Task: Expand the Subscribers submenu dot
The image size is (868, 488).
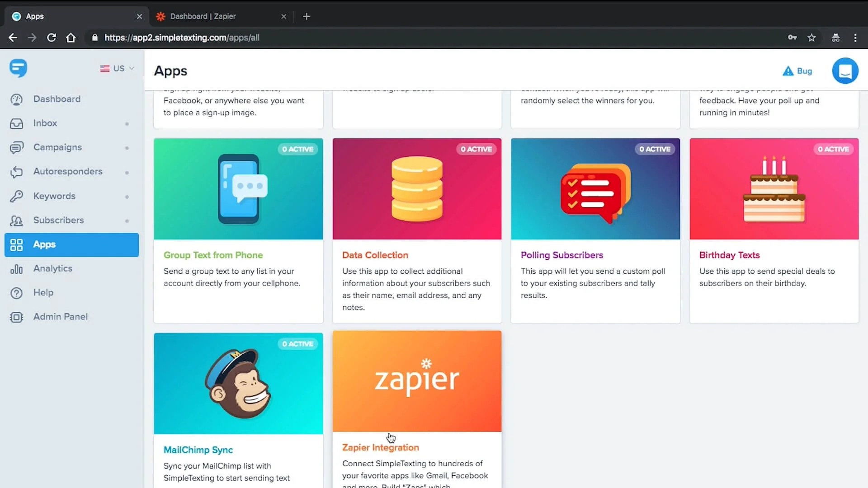Action: [x=127, y=221]
